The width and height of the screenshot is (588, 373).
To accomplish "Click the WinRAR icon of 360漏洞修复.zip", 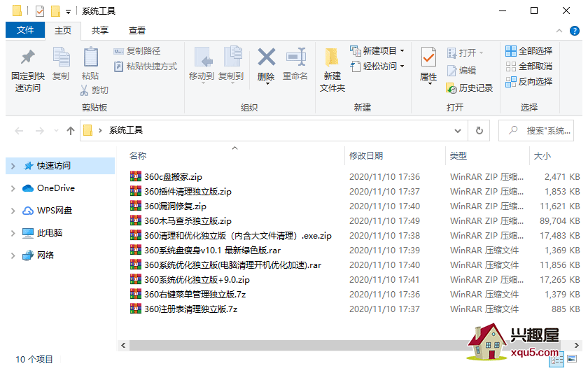I will pyautogui.click(x=136, y=206).
